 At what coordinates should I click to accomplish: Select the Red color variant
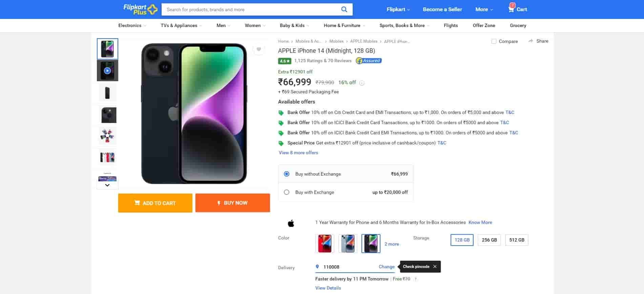(324, 243)
